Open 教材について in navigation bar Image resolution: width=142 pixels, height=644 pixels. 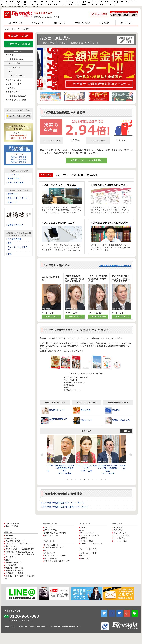[x=37, y=23]
